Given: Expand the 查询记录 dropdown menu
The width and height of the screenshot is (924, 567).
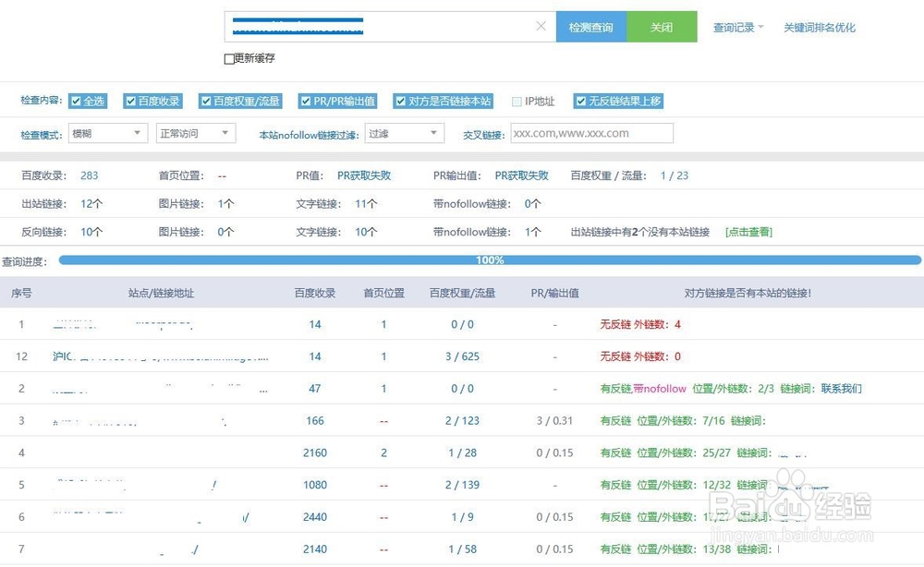Looking at the screenshot, I should [735, 27].
